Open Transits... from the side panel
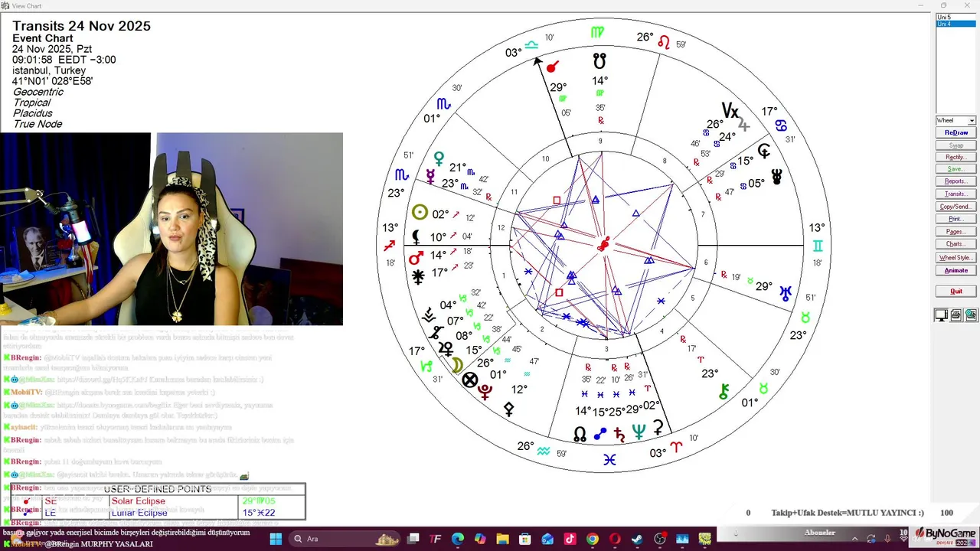Image resolution: width=980 pixels, height=551 pixels. [955, 194]
